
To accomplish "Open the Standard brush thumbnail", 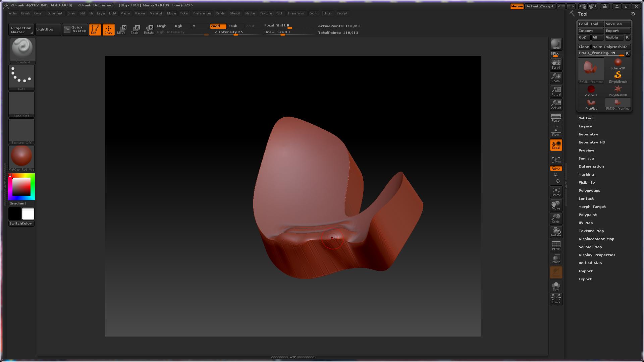I will 22,50.
